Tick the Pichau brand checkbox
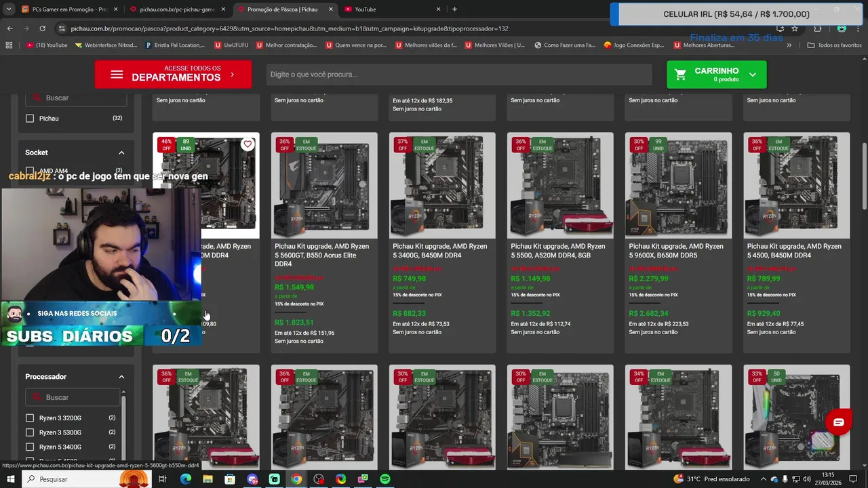Viewport: 868px width, 488px height. tap(30, 118)
